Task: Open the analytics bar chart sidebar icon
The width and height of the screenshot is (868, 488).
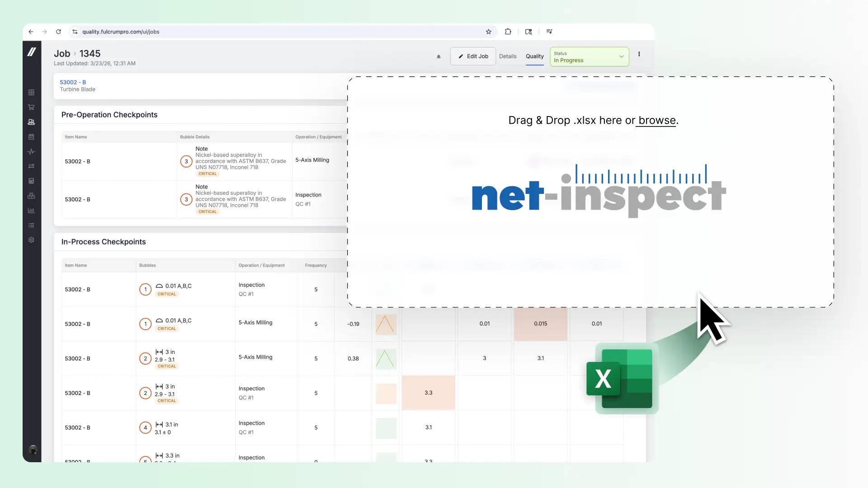Action: [x=31, y=211]
